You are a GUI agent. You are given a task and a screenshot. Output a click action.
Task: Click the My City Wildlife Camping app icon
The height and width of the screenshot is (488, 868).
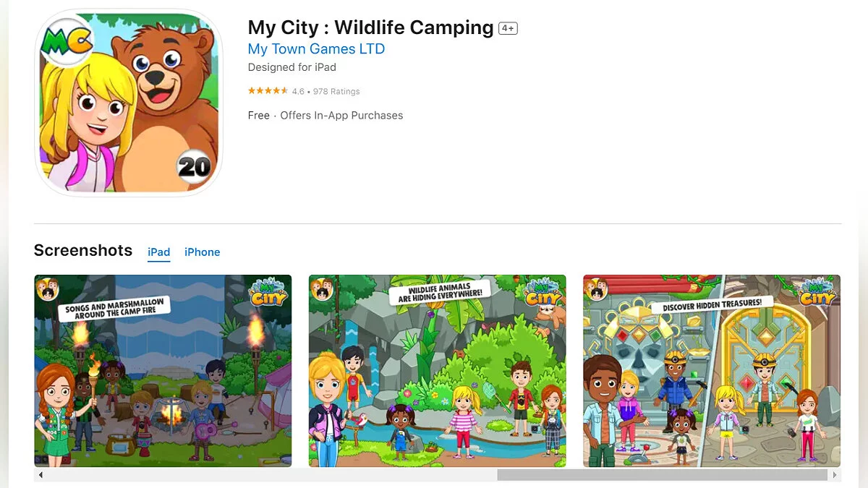pos(129,103)
